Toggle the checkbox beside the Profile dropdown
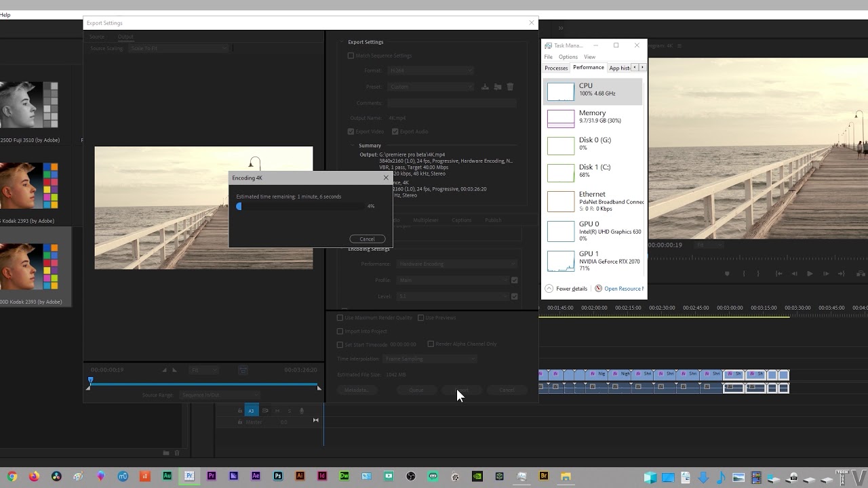This screenshot has width=868, height=488. 514,280
